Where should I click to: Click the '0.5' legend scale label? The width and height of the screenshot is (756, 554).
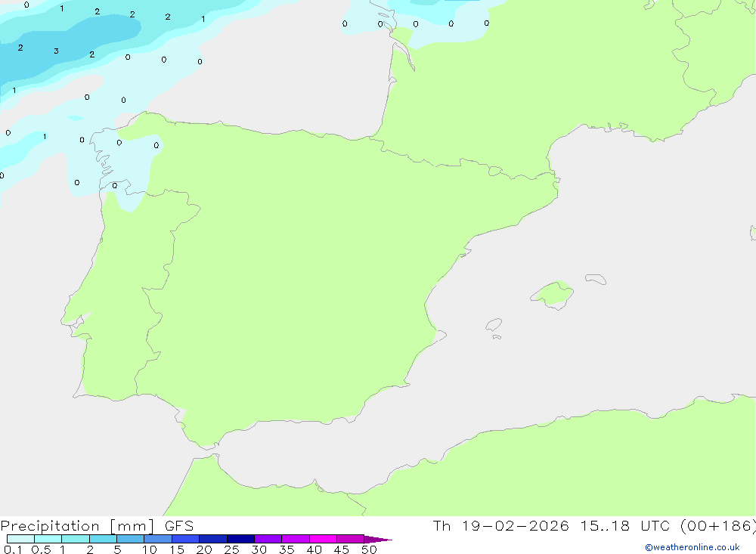pos(41,549)
